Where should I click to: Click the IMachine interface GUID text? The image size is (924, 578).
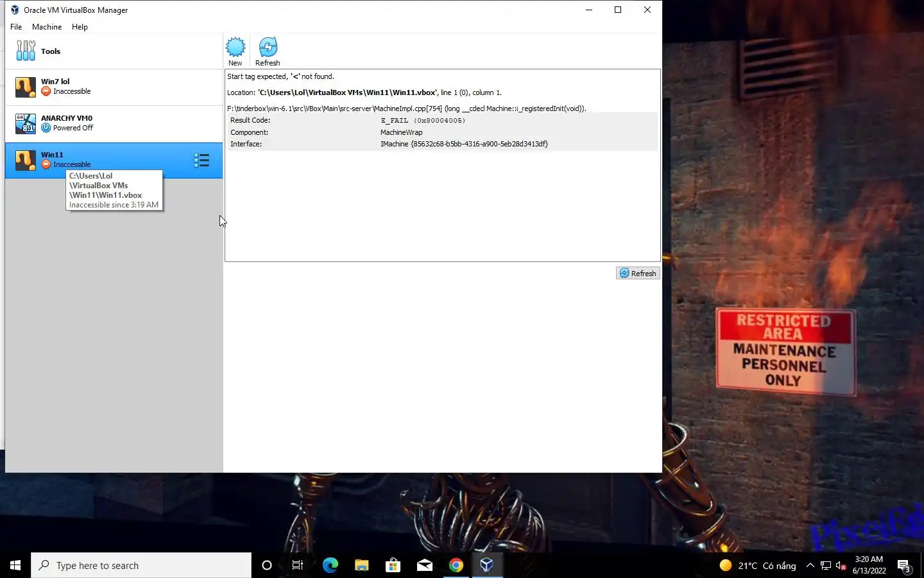coord(464,144)
